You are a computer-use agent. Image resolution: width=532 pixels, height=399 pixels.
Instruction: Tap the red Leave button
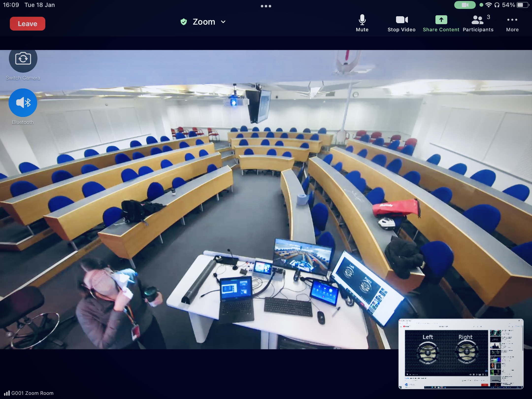click(27, 24)
